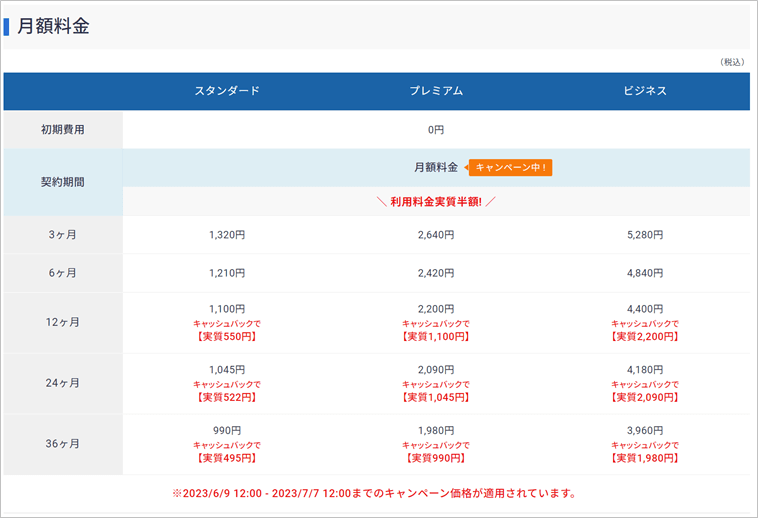Click the 初期費用 row label

pos(63,130)
